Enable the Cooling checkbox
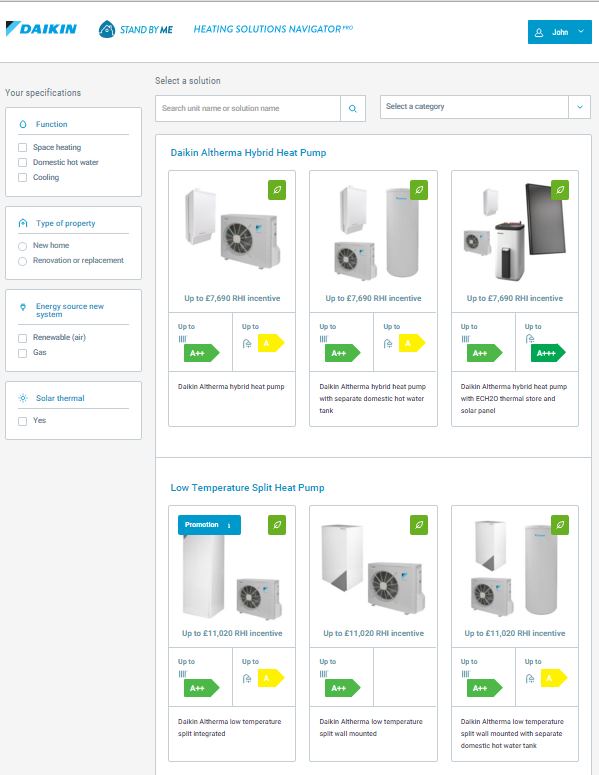The width and height of the screenshot is (599, 775). (22, 177)
